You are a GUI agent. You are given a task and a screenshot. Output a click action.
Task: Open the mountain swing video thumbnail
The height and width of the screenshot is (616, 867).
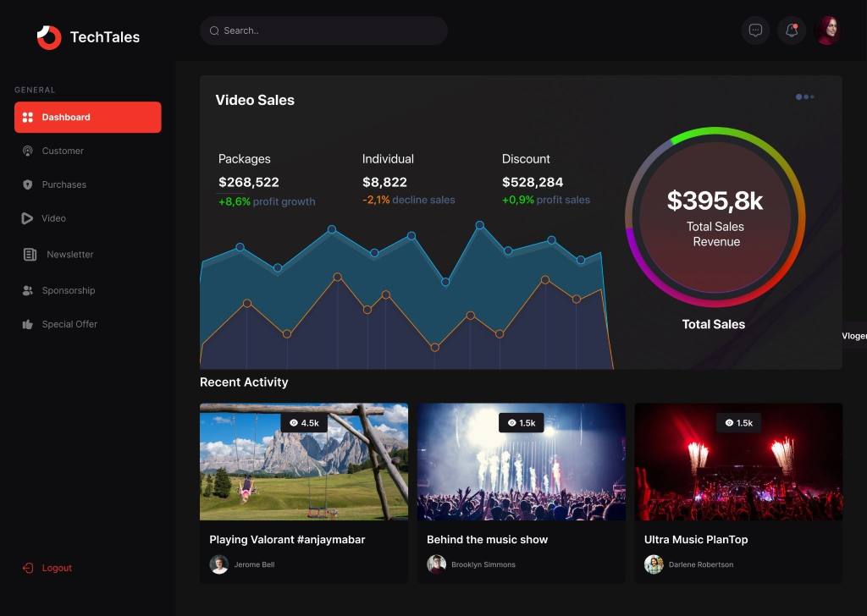304,462
